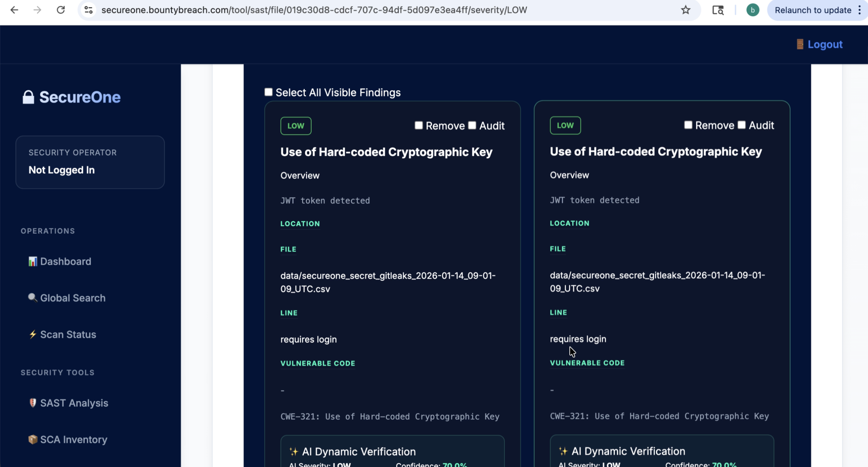Open the tab search icon beside bookmark star
Screen dimensions: 868x467
click(718, 10)
